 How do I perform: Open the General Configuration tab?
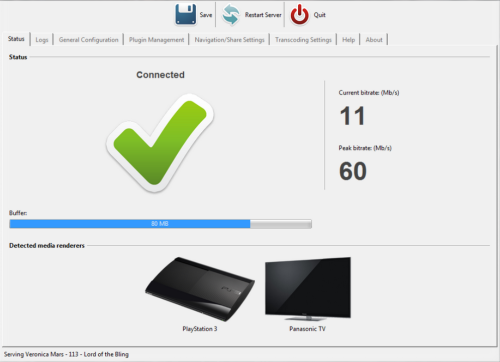tap(89, 40)
